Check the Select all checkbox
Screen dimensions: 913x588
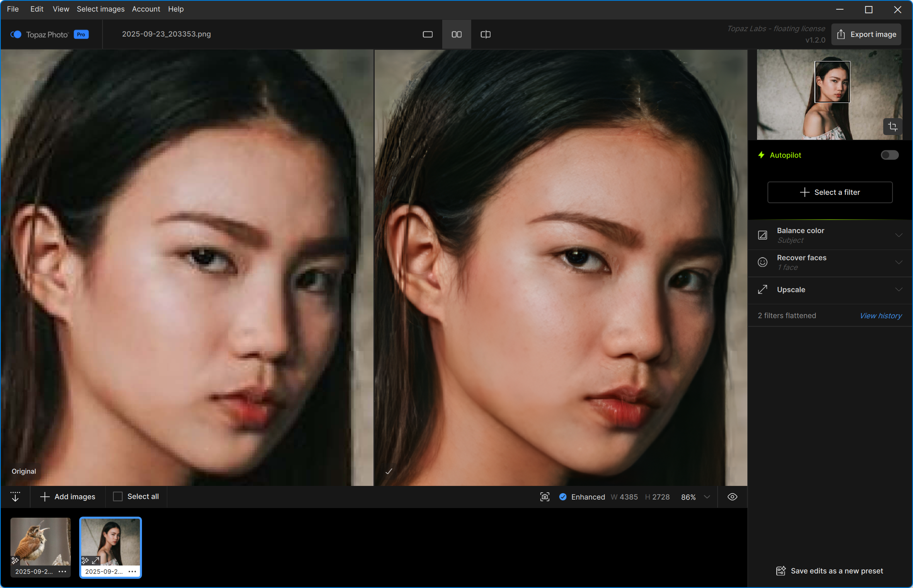[x=118, y=497]
